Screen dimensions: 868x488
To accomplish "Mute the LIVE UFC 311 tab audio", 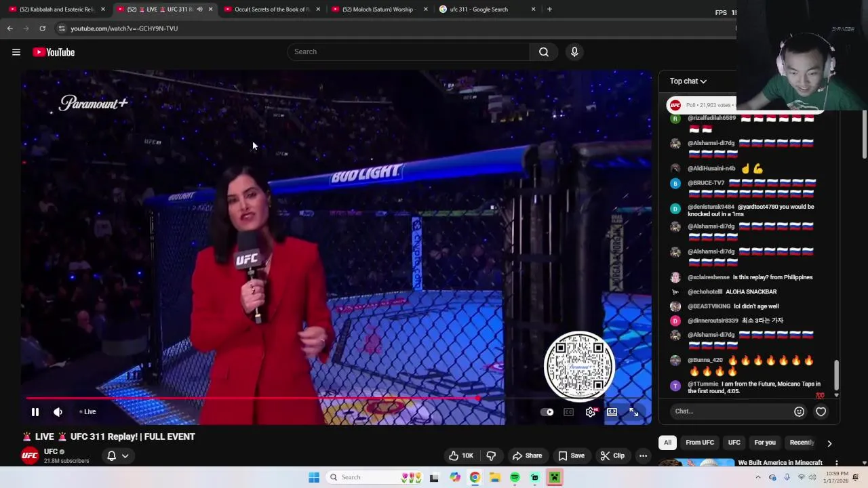I will (199, 9).
